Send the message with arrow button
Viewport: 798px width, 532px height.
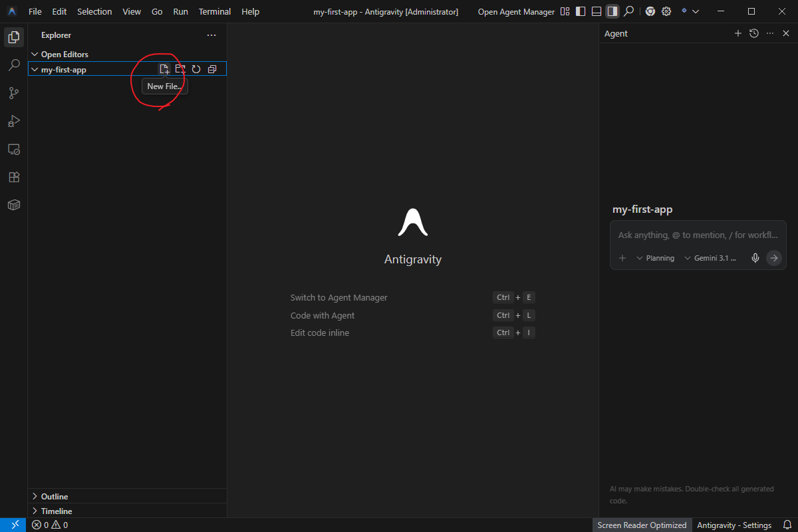[774, 258]
